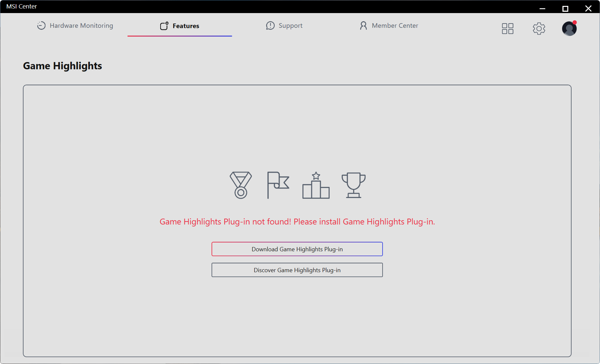Open the Hardware Monitoring tab
The height and width of the screenshot is (364, 600).
[x=75, y=25]
